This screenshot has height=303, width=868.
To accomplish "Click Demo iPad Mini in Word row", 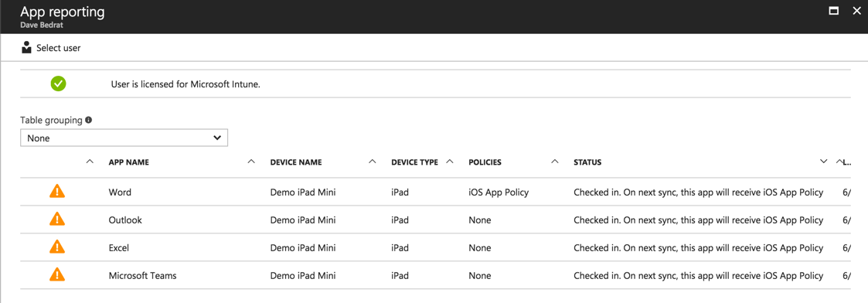I will coord(303,192).
